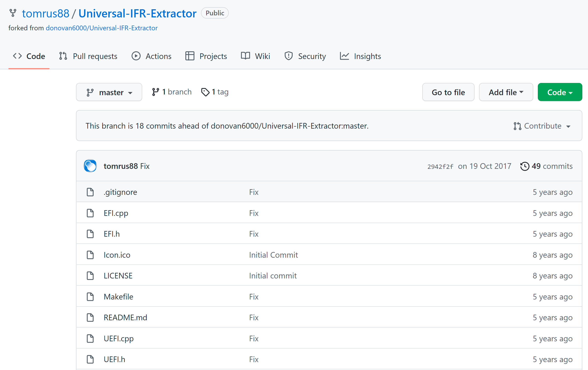Screen dimensions: 588x370
Task: Click the branch icon beside 1 branch
Action: [x=156, y=92]
